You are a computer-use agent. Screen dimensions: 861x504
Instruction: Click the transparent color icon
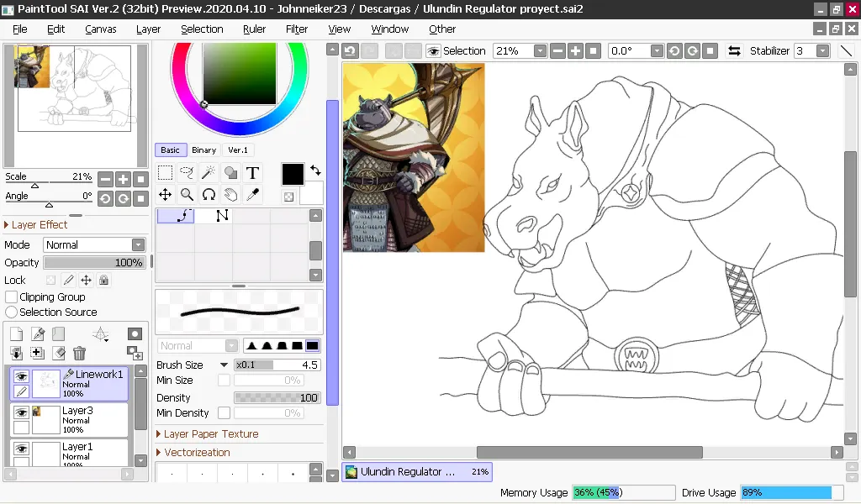pyautogui.click(x=289, y=197)
